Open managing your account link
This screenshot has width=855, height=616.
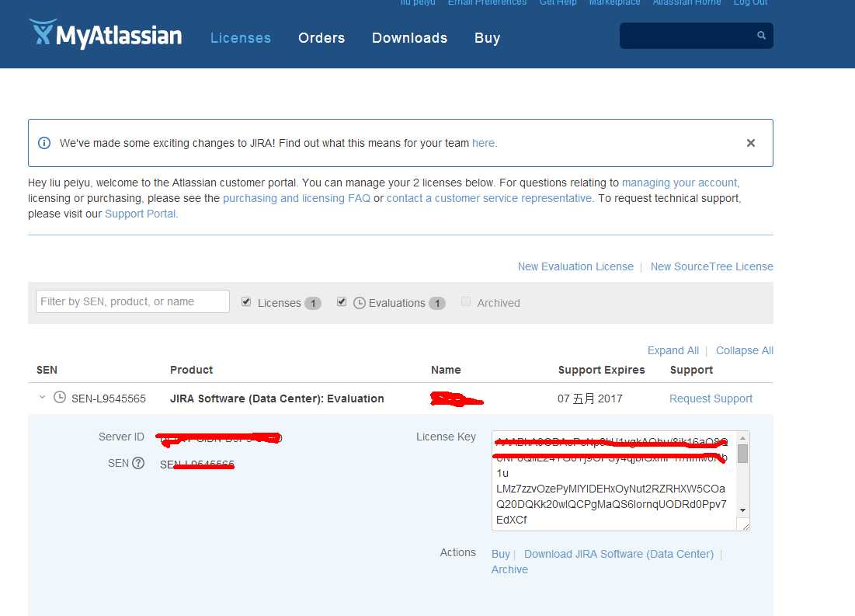point(679,183)
